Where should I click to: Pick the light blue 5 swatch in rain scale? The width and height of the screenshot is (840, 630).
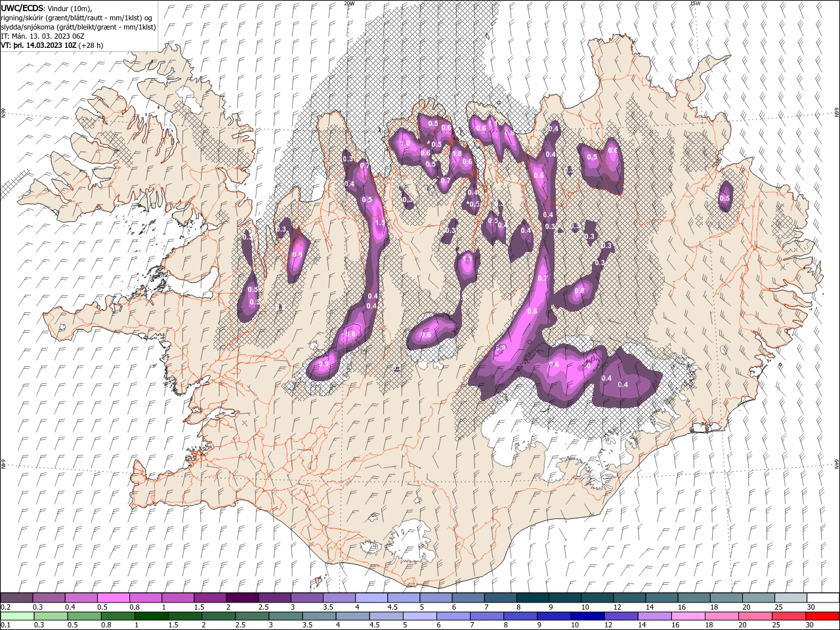[x=420, y=616]
